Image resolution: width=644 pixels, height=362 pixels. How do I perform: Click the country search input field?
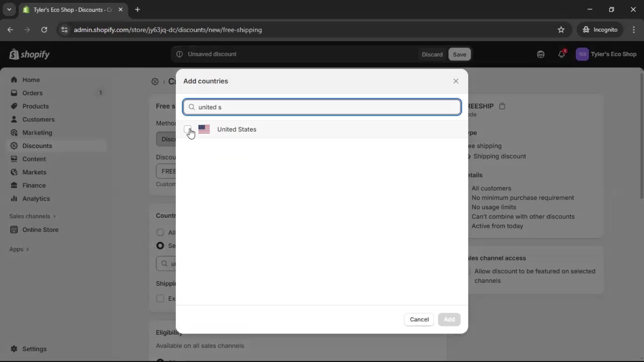[x=321, y=107]
